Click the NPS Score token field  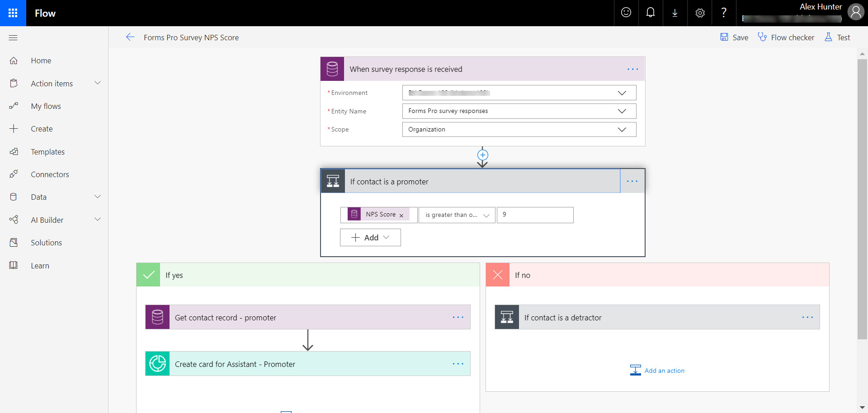tap(379, 215)
